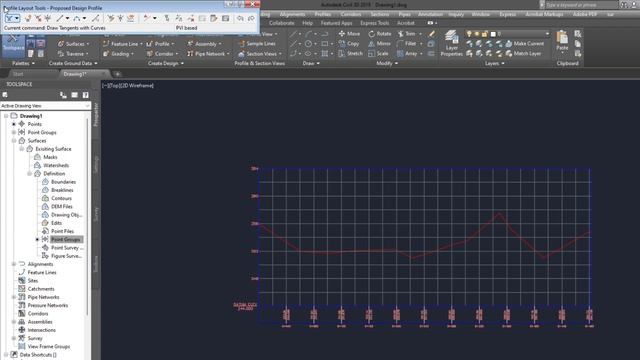
Task: Open Layer Properties manager
Action: (451, 43)
